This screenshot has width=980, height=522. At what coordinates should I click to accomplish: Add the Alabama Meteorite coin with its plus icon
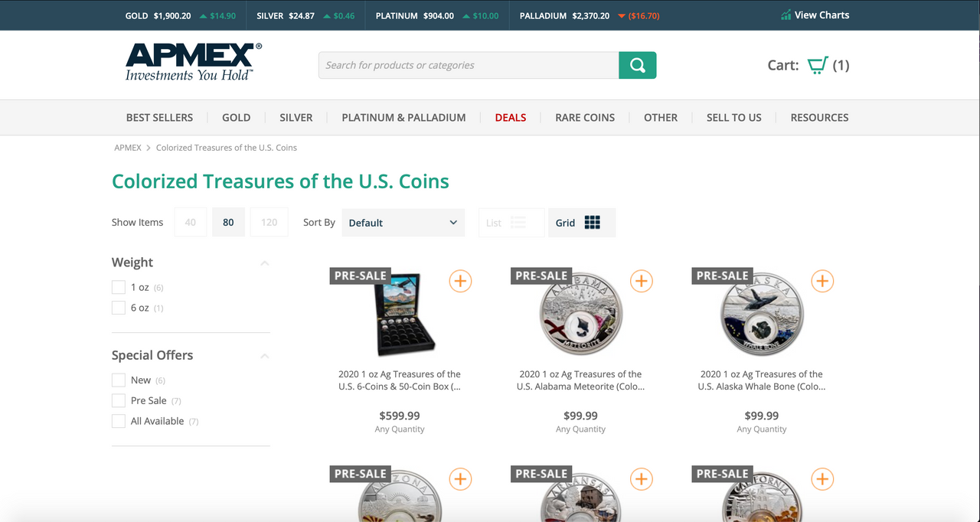[641, 281]
